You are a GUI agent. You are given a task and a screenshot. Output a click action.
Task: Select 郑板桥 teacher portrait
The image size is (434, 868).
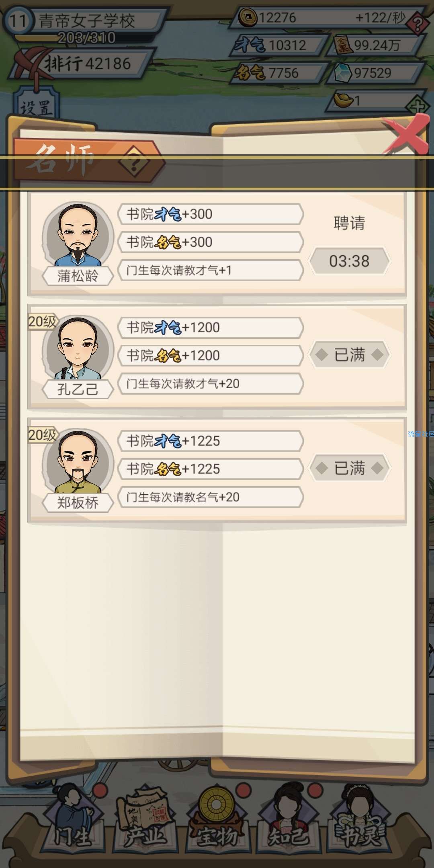(x=78, y=462)
